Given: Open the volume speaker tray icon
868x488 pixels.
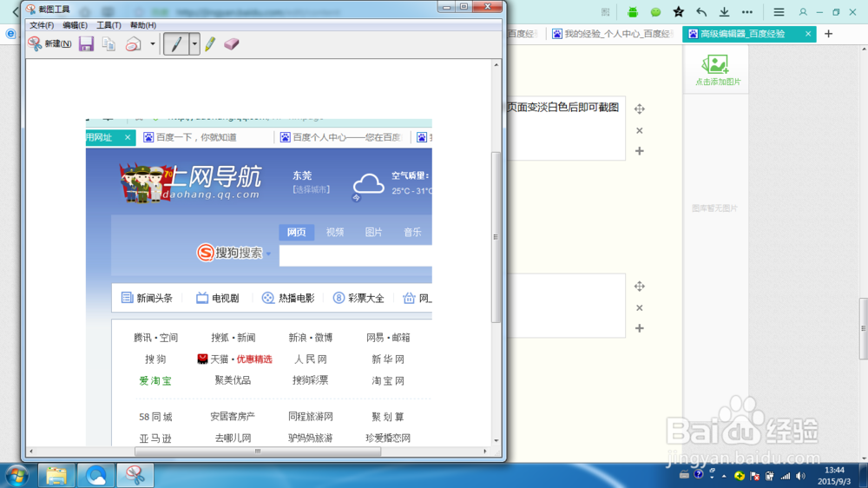Looking at the screenshot, I should click(801, 476).
